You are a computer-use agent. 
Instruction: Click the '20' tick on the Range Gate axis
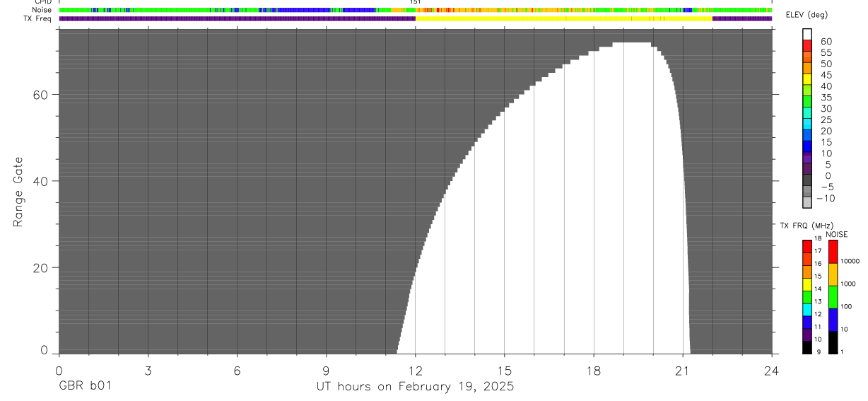click(40, 268)
